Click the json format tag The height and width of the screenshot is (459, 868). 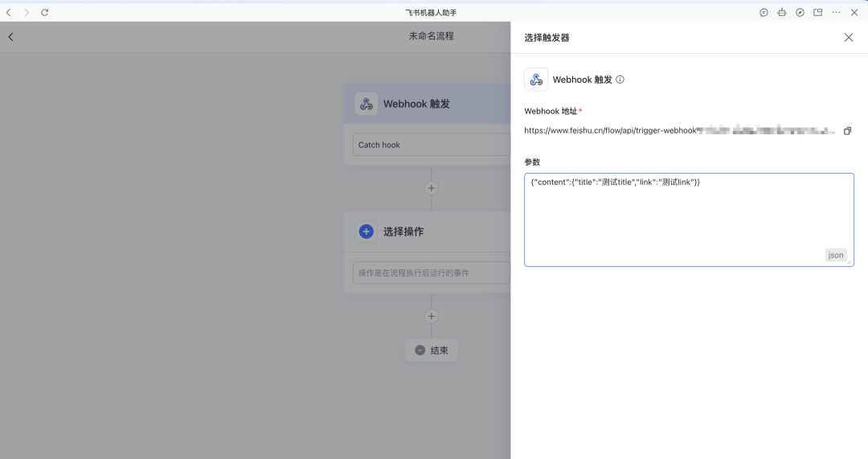[836, 256]
